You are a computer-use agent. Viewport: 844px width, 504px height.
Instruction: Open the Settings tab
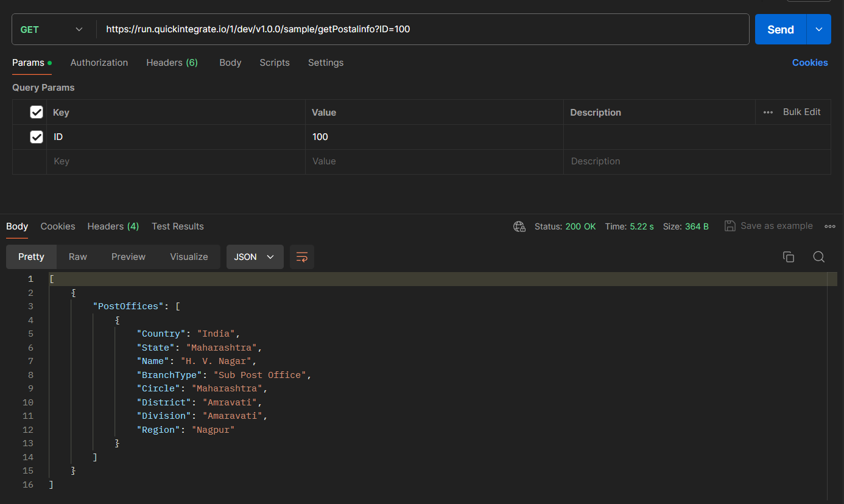[x=326, y=63]
